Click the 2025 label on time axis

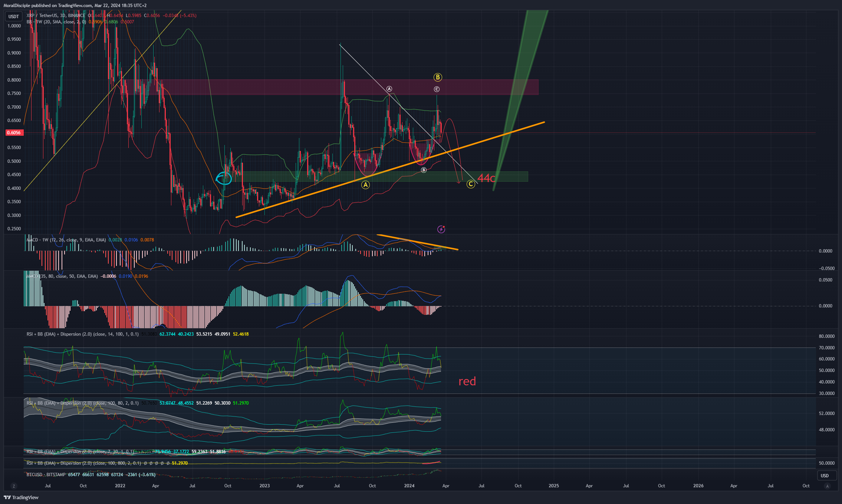[x=553, y=486]
